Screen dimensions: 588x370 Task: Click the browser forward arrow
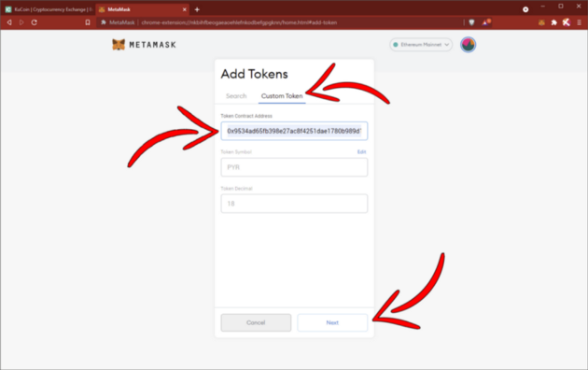tap(21, 22)
